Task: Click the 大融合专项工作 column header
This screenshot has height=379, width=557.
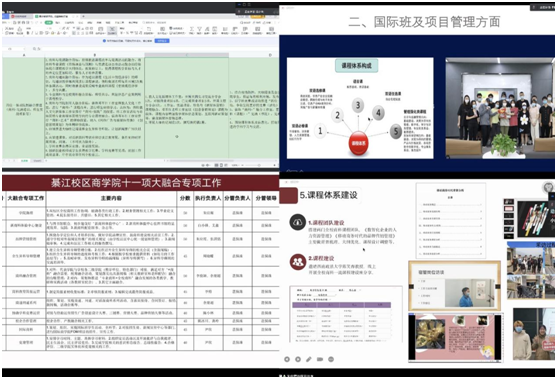Action: click(x=26, y=198)
